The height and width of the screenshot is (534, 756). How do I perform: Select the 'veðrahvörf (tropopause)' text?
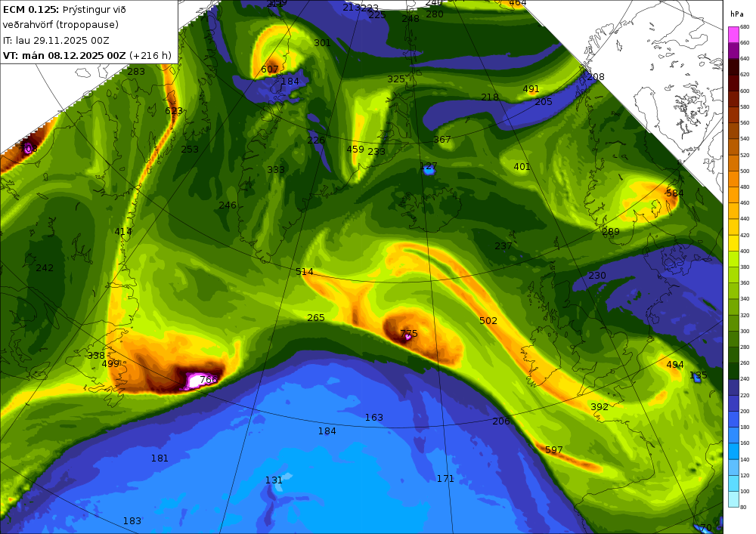point(60,25)
